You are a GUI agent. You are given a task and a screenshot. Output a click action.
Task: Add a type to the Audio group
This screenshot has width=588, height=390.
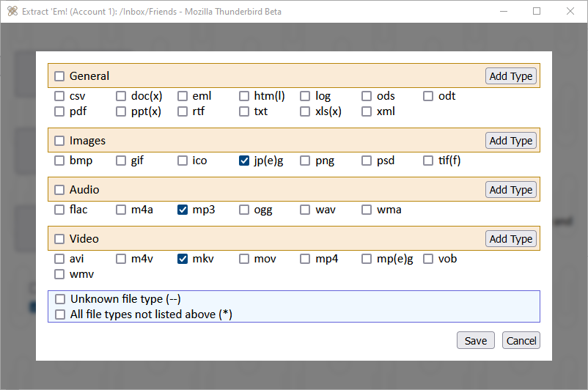511,190
